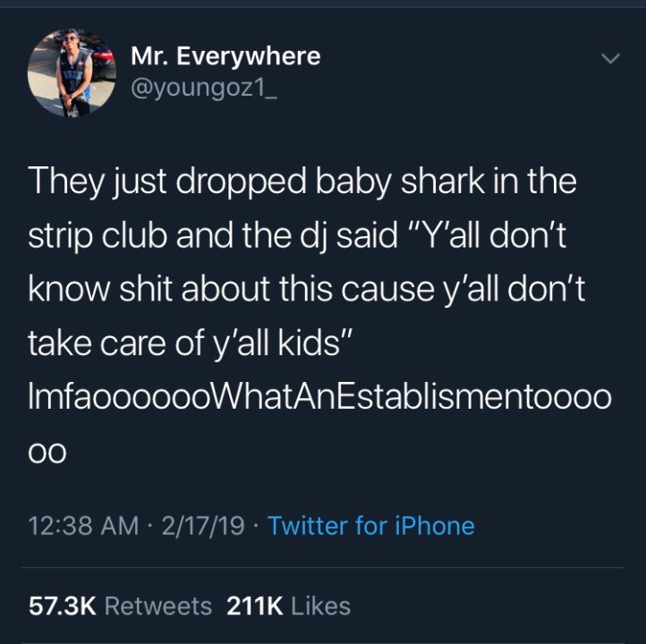This screenshot has width=646, height=644.
Task: Tap the Mr. Everywhere profile picture
Action: tap(72, 72)
